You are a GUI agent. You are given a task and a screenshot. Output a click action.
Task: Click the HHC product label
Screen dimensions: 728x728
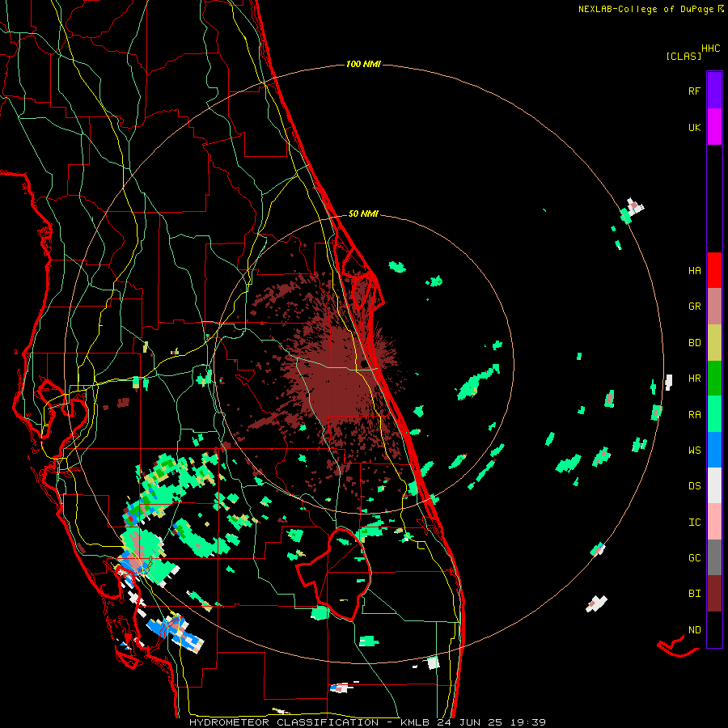(x=711, y=49)
